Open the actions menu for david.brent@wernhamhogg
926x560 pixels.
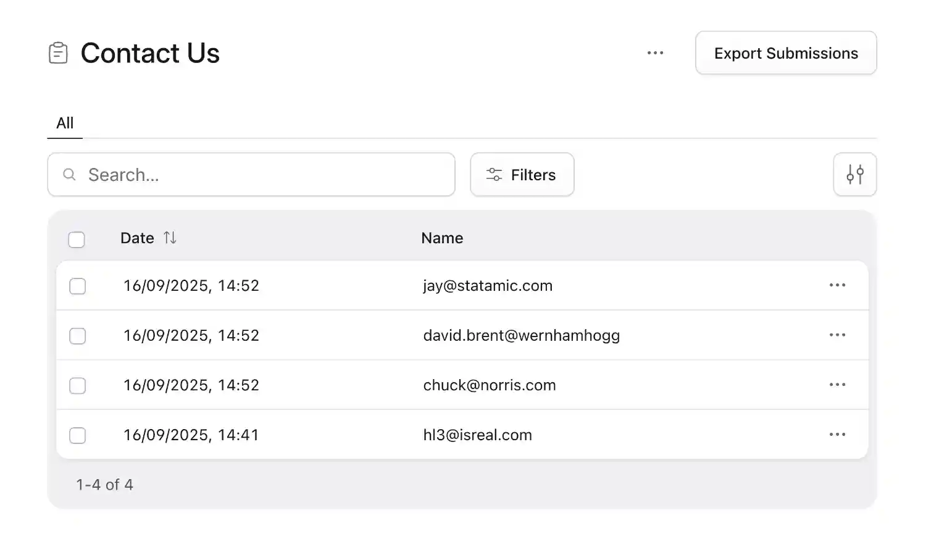[x=837, y=335]
